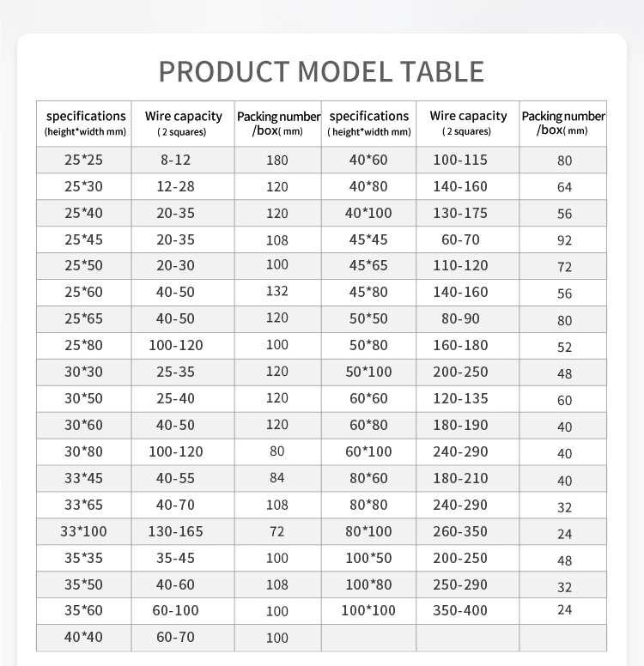644x666 pixels.
Task: Select the 35*35 specification cell
Action: pos(83,558)
